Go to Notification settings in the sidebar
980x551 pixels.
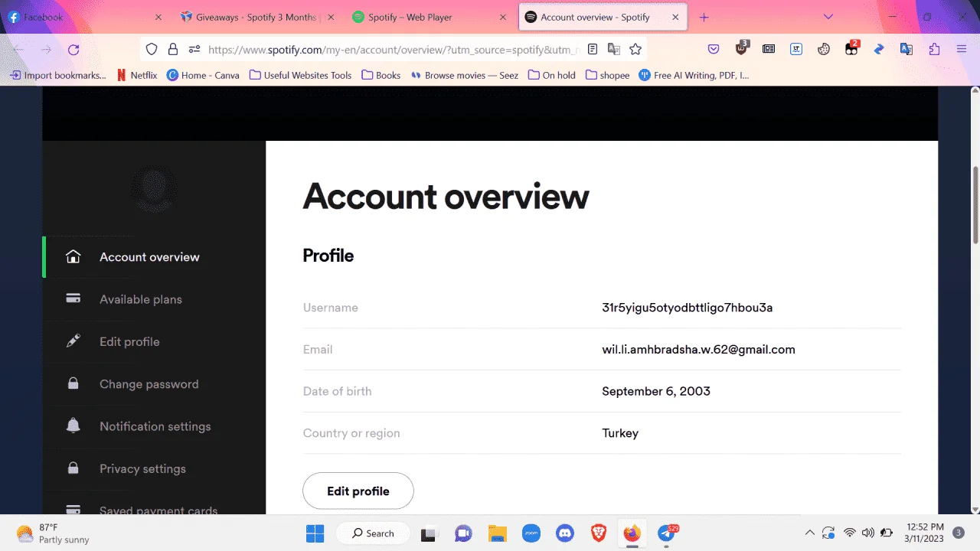155,426
